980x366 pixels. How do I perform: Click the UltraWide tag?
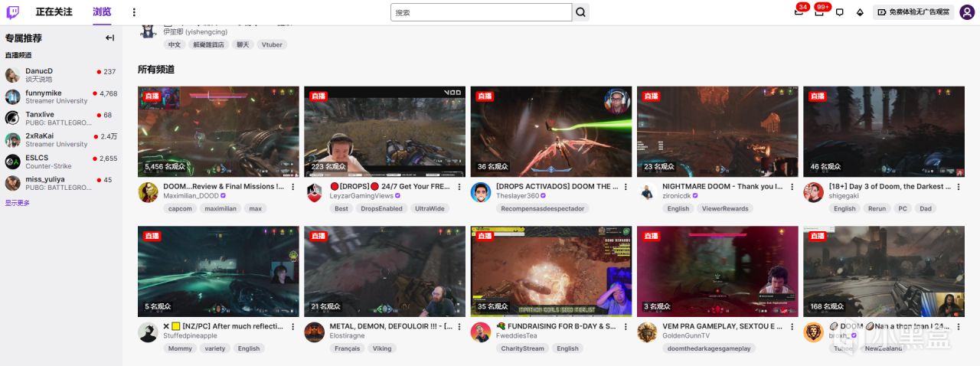pos(429,208)
